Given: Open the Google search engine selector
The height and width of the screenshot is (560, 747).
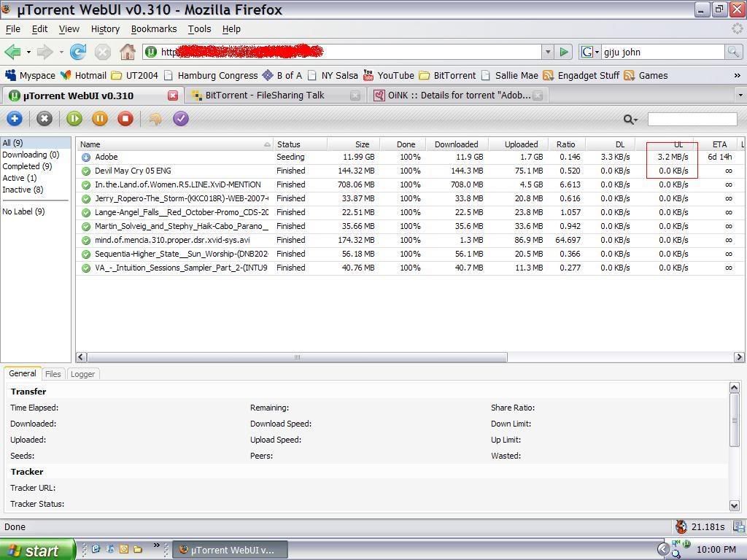Looking at the screenshot, I should [589, 52].
